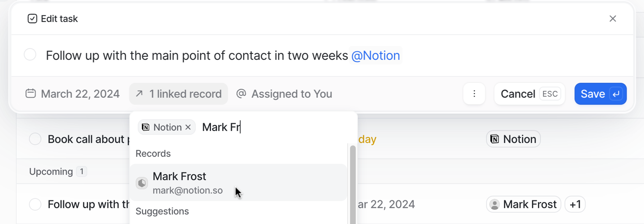Image resolution: width=644 pixels, height=224 pixels.
Task: Click the Edit task checkbox icon
Action: (32, 19)
